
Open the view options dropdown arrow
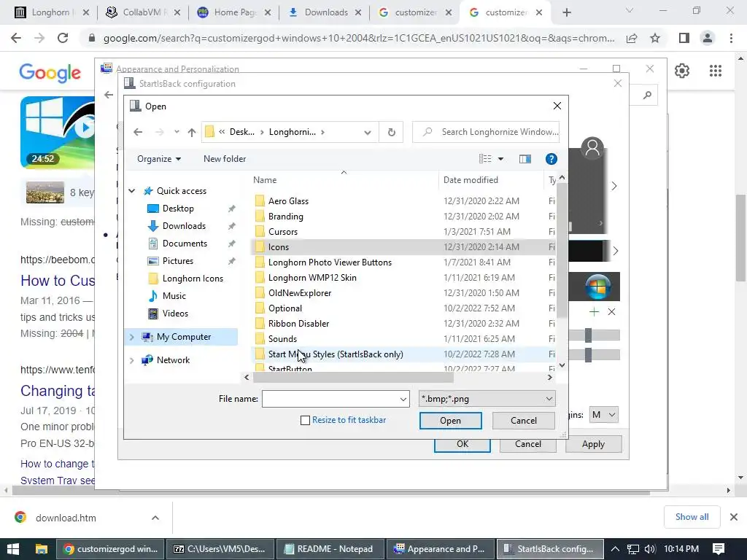(500, 159)
